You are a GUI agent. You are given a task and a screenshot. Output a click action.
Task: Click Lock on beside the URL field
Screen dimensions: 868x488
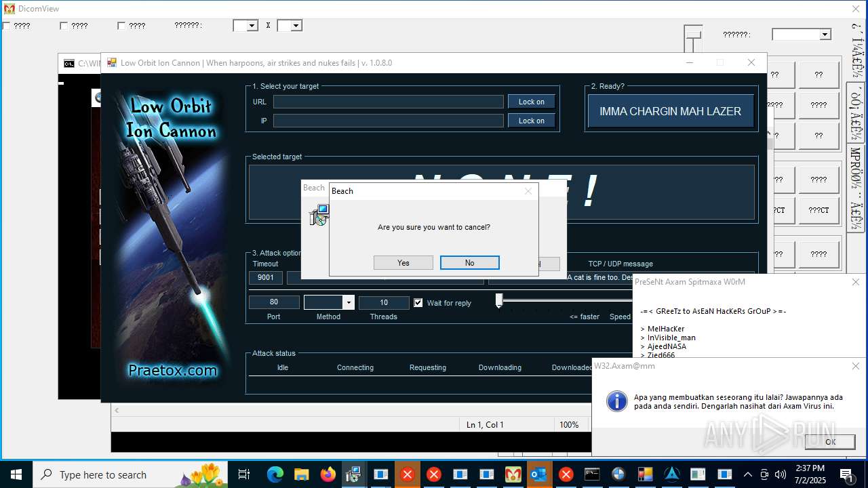point(532,102)
